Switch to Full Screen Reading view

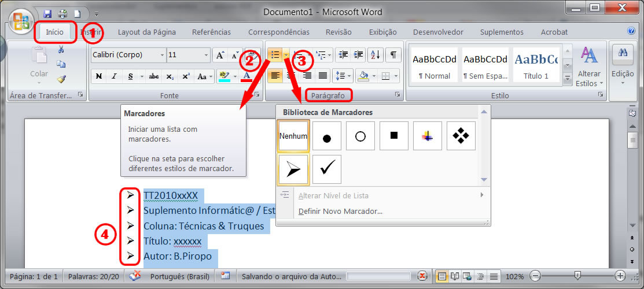[454, 276]
